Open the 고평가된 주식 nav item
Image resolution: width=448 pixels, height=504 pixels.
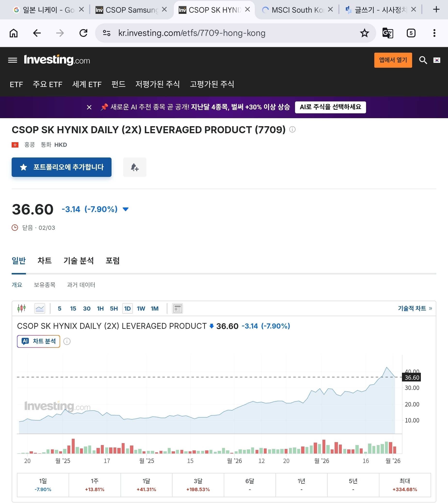tap(212, 84)
